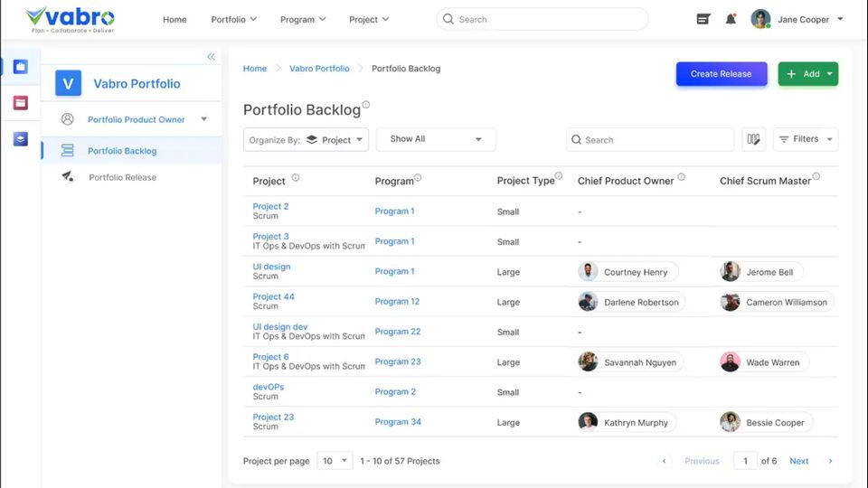Click the page number input field
Viewport: 868px width, 488px height.
745,461
